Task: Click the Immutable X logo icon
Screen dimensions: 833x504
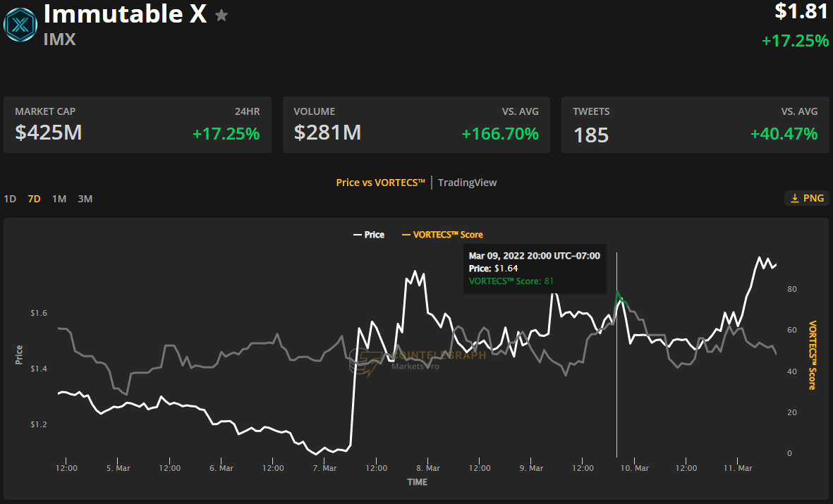Action: click(20, 25)
